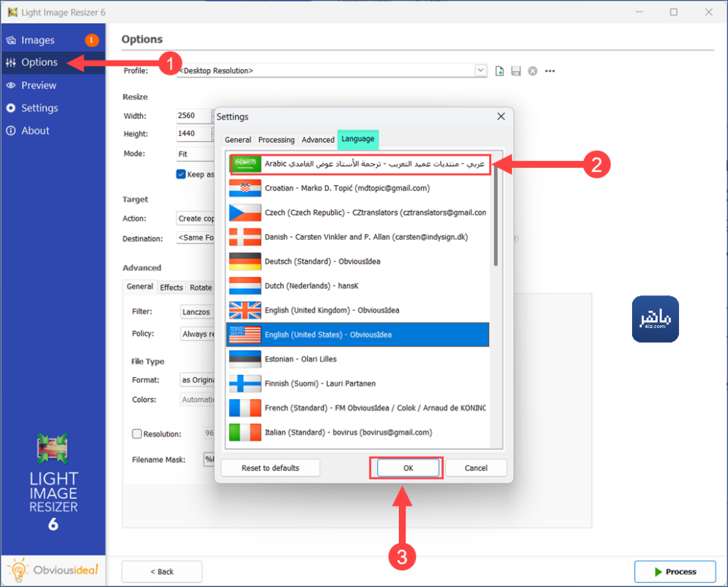Select the Language tab in Settings

coord(358,139)
